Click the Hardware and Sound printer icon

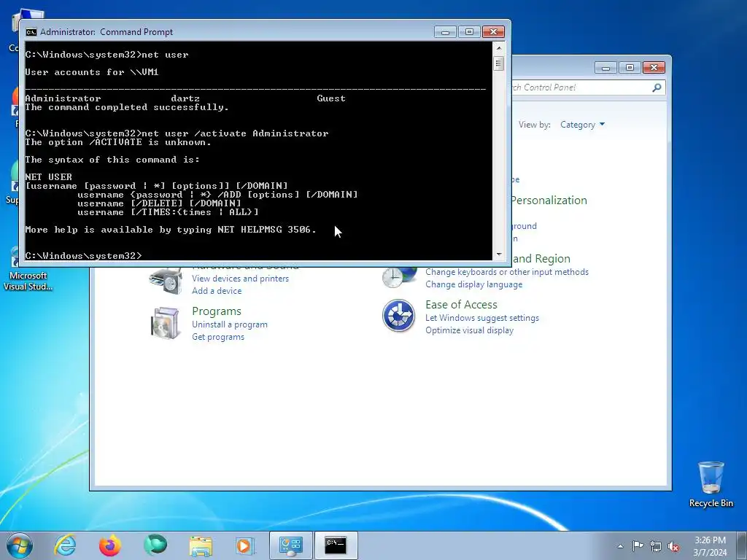coord(166,281)
